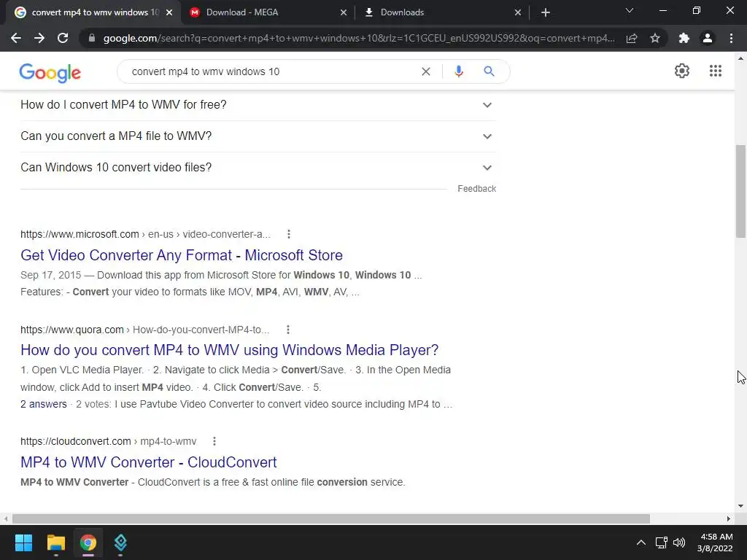
Task: Click the microsoft.com result URL
Action: coord(145,234)
